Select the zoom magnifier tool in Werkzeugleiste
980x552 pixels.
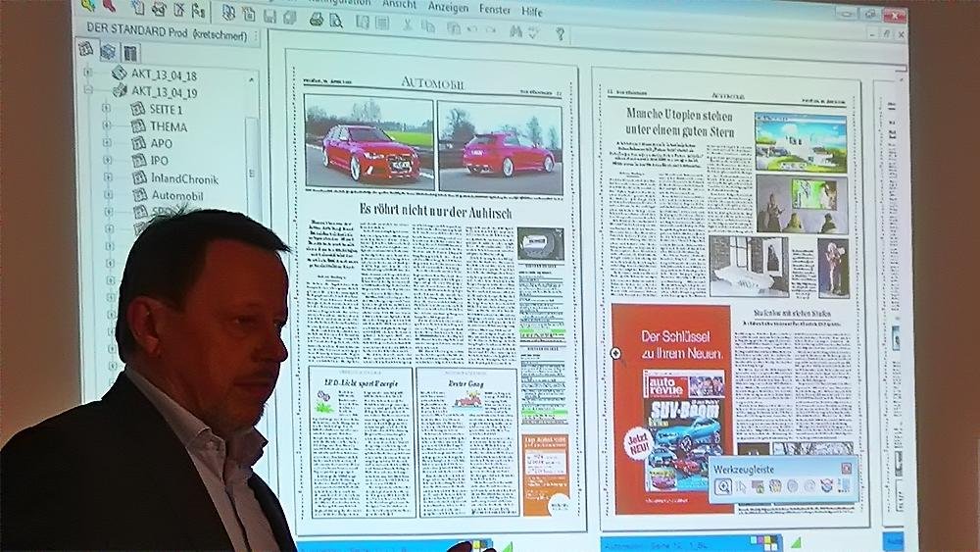(721, 486)
